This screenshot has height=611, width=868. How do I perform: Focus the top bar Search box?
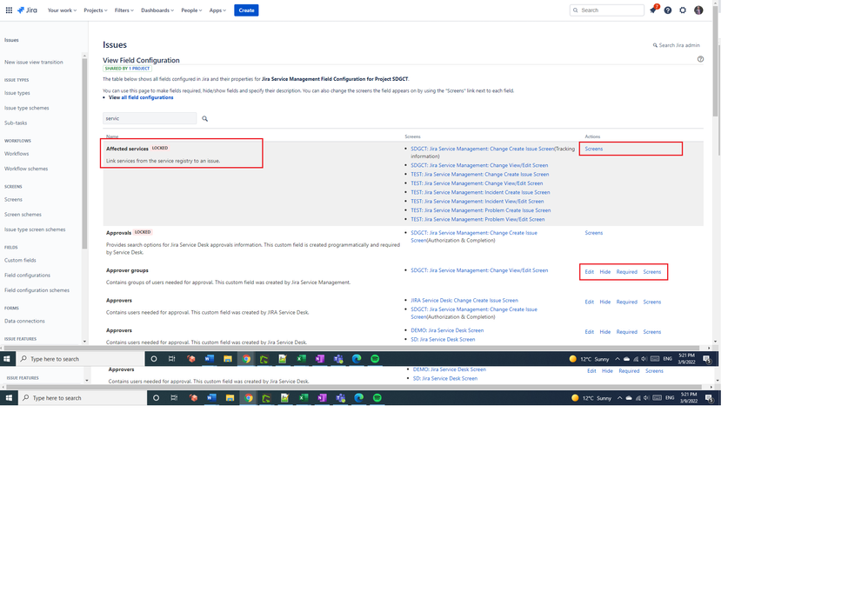(607, 10)
